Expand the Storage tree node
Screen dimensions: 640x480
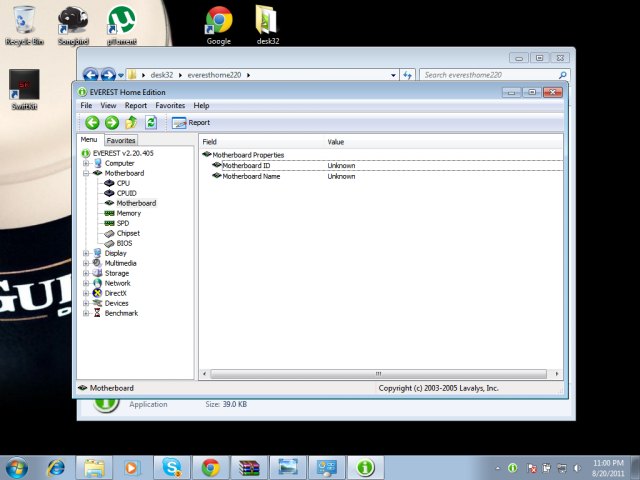click(x=86, y=273)
